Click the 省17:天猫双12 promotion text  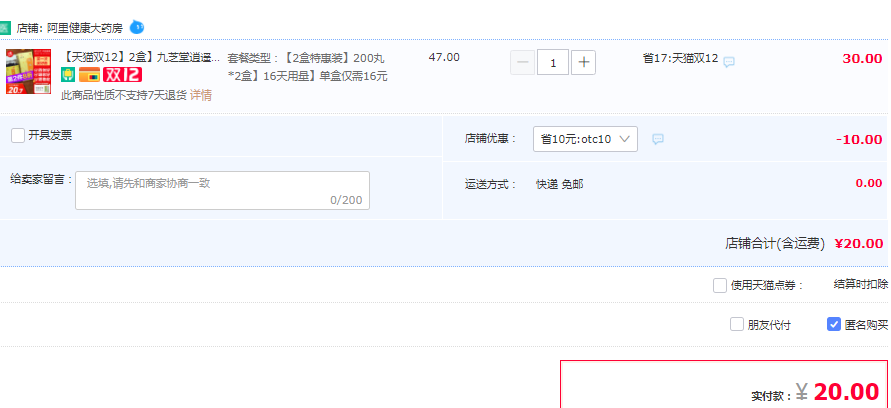(680, 59)
